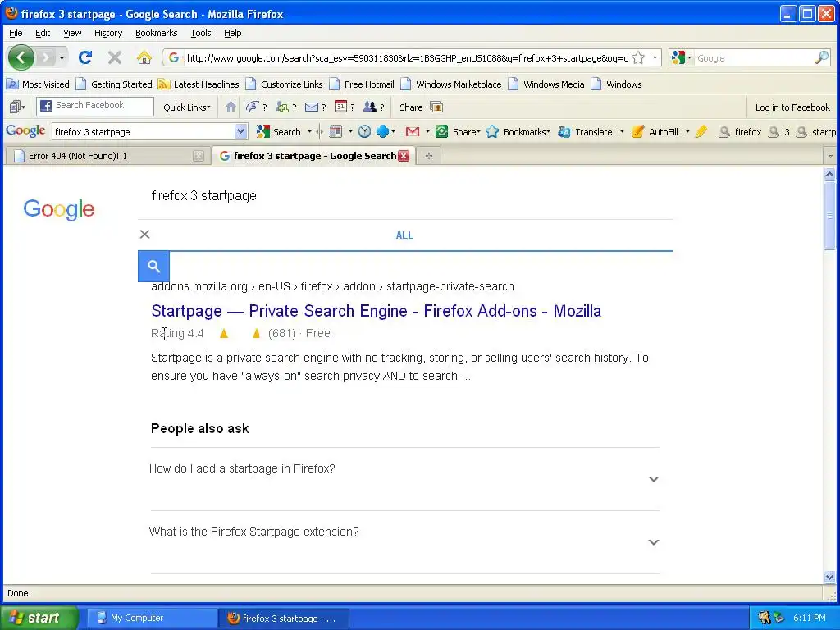Open the home page via house icon
This screenshot has height=630, width=840.
coord(144,57)
